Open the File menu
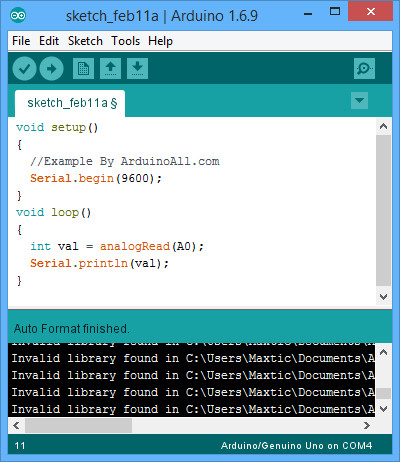 point(21,41)
